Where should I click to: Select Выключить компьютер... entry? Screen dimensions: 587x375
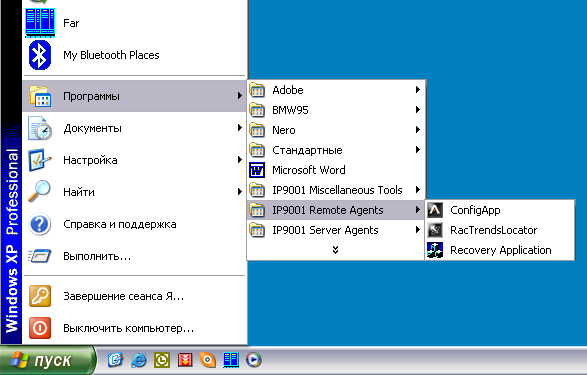pyautogui.click(x=135, y=328)
